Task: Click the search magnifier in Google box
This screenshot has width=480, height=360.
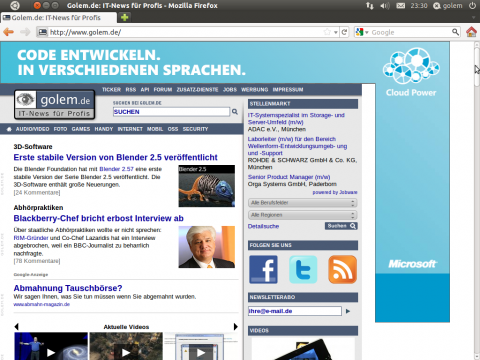Action: point(455,32)
